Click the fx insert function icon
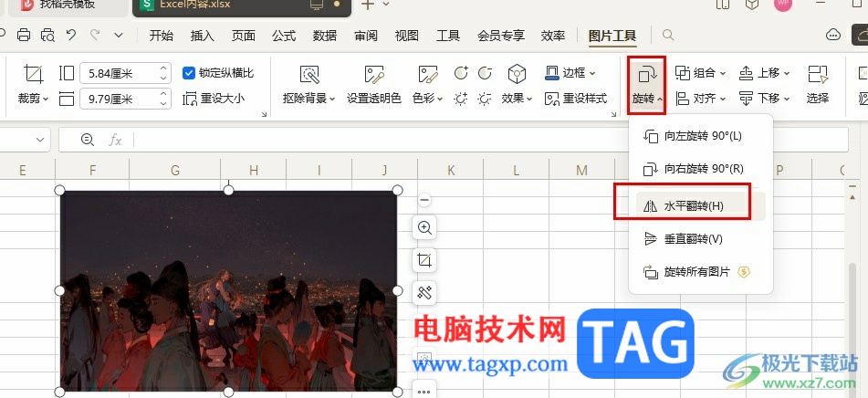The image size is (868, 398). 115,140
